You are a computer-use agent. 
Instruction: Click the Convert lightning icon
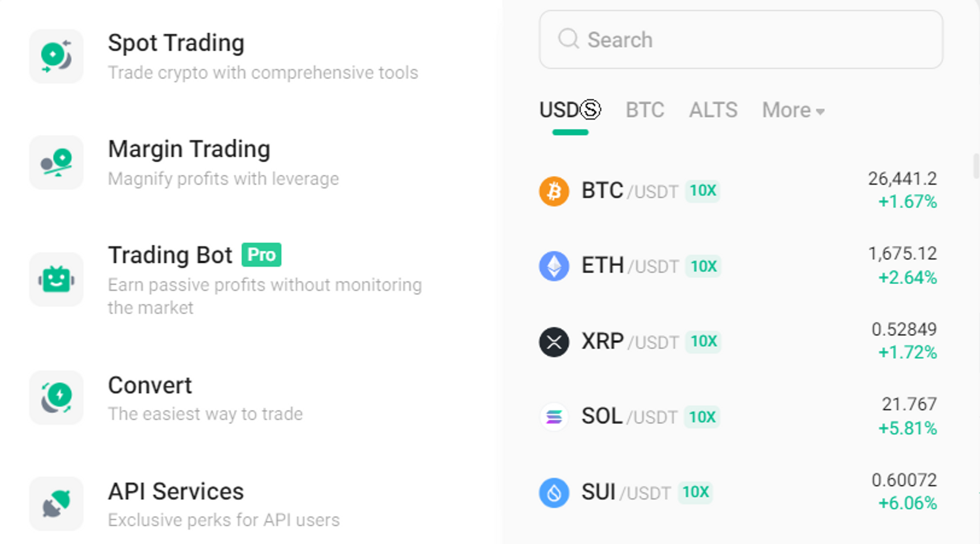pyautogui.click(x=56, y=398)
